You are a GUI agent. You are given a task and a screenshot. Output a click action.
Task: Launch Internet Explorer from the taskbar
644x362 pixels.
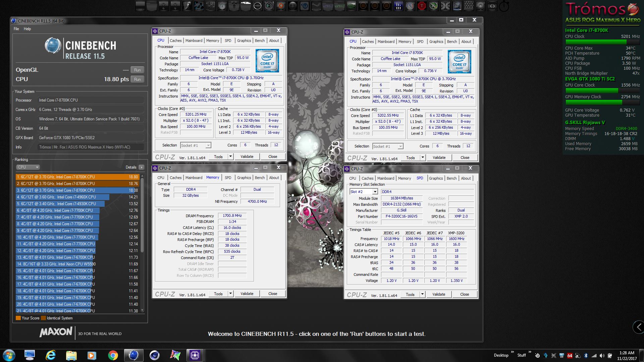click(x=51, y=355)
